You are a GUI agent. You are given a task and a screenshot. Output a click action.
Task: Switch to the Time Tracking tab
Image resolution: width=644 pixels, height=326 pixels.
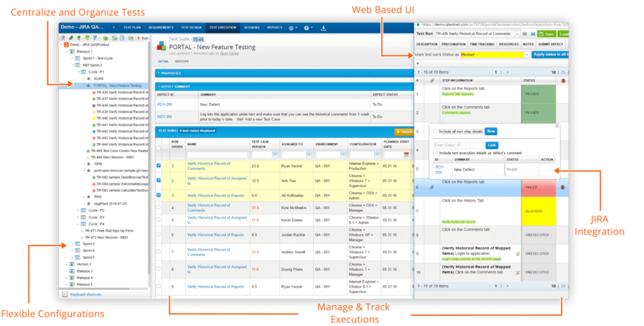(x=482, y=45)
